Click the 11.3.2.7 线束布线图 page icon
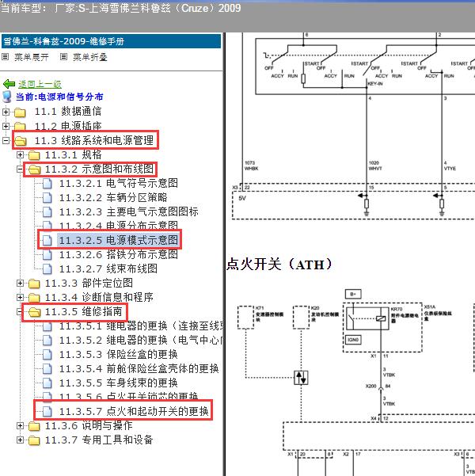Viewport: 475px width, 476px height. point(47,268)
